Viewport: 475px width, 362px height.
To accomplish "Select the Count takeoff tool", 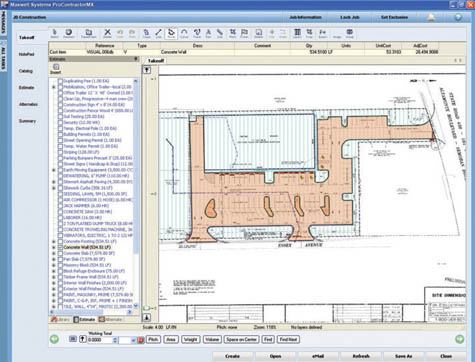I will pyautogui.click(x=146, y=33).
